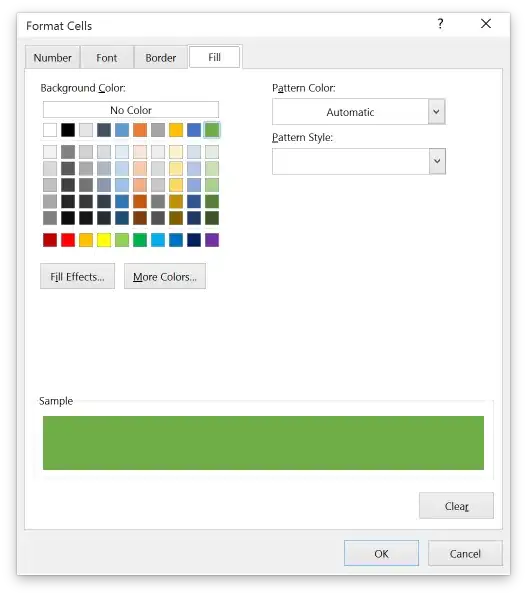The width and height of the screenshot is (527, 596).
Task: Switch to the Font tab
Action: 106,58
